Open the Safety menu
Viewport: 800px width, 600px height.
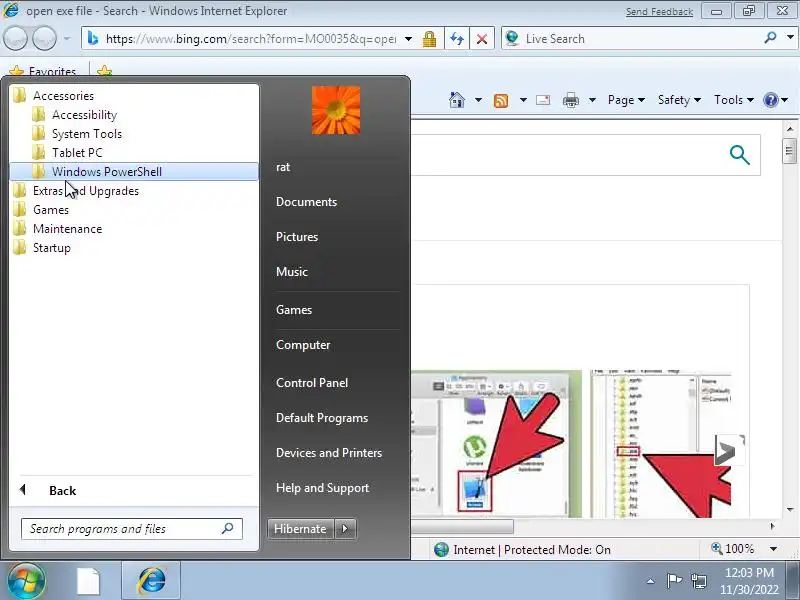[679, 99]
